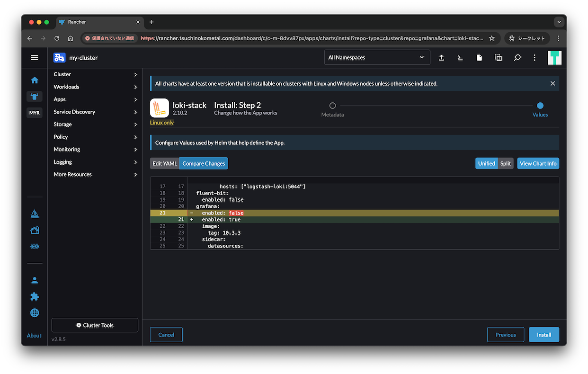Copy KubeConfig to clipboard icon
The width and height of the screenshot is (588, 374).
(x=498, y=57)
